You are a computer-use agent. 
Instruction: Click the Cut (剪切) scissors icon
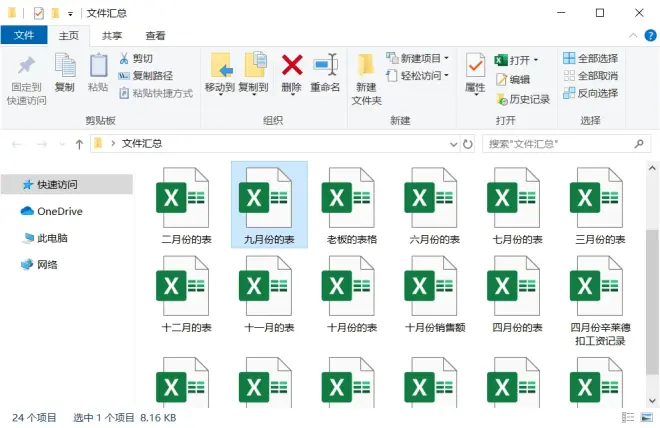124,58
